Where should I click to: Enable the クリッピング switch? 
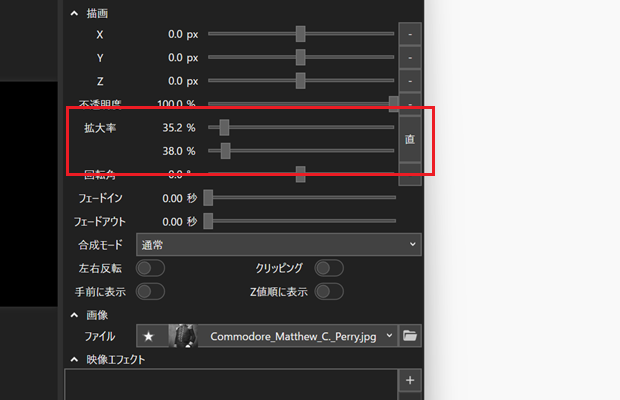[329, 268]
